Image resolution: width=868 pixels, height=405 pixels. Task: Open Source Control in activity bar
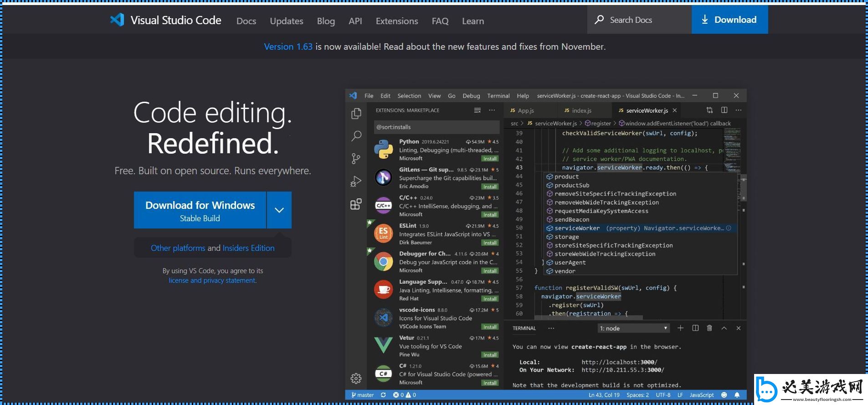[x=356, y=158]
